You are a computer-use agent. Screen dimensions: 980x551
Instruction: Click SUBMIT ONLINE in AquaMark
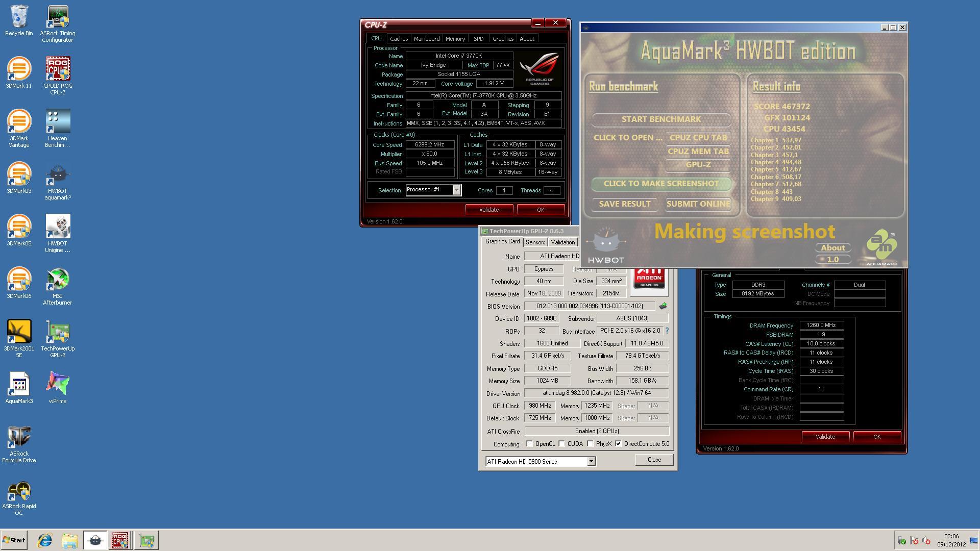coord(698,204)
